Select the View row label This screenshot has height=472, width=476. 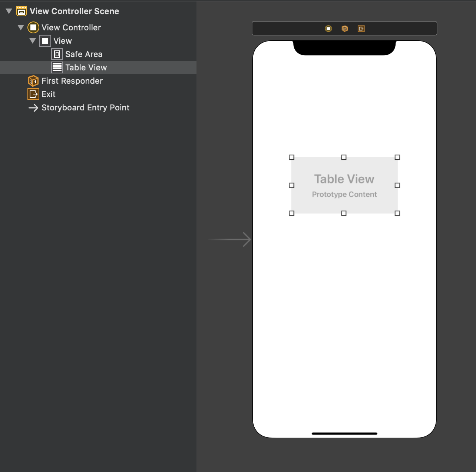63,41
